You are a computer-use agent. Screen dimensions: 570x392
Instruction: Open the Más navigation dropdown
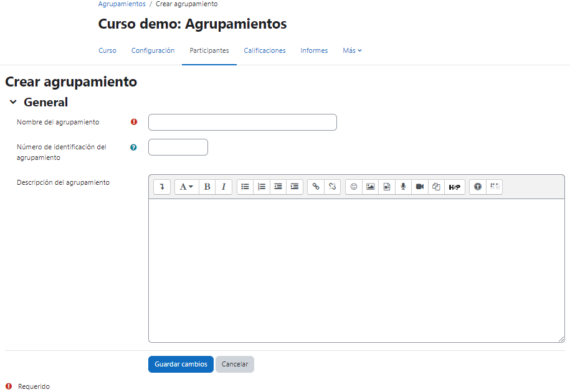pos(352,50)
